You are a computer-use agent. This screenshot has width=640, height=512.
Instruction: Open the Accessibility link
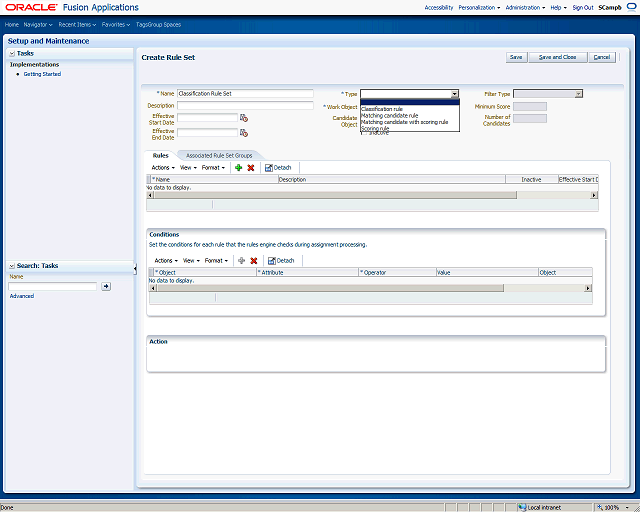439,7
